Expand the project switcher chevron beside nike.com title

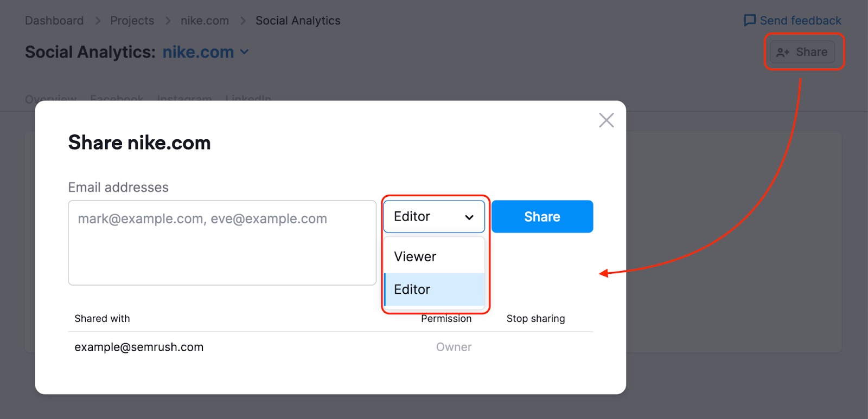pyautogui.click(x=245, y=52)
